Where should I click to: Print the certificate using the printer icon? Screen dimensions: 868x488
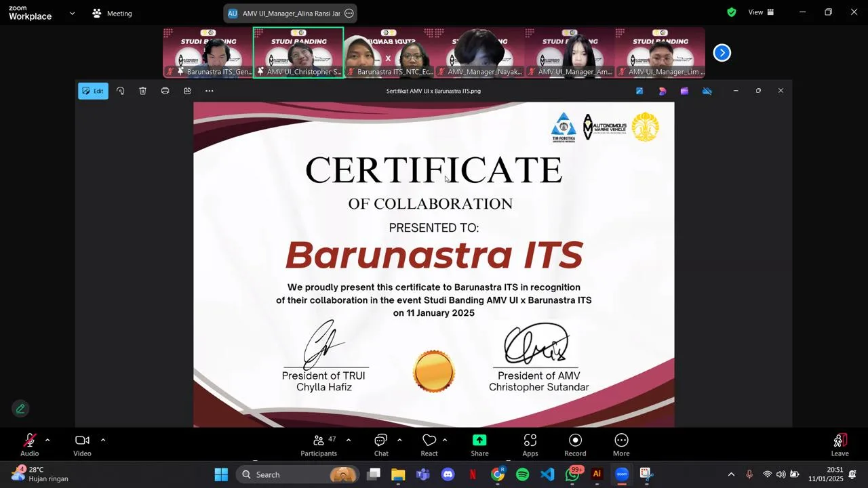coord(165,91)
